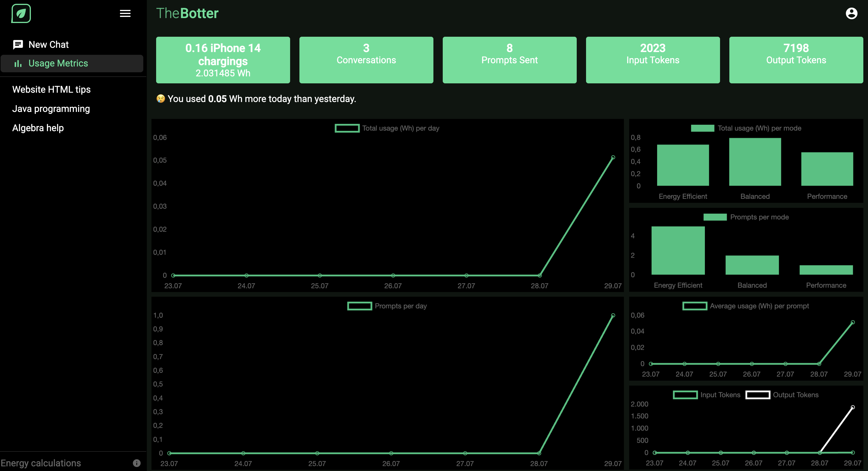Click the Usage Metrics bar chart icon
The width and height of the screenshot is (868, 471).
pyautogui.click(x=18, y=63)
